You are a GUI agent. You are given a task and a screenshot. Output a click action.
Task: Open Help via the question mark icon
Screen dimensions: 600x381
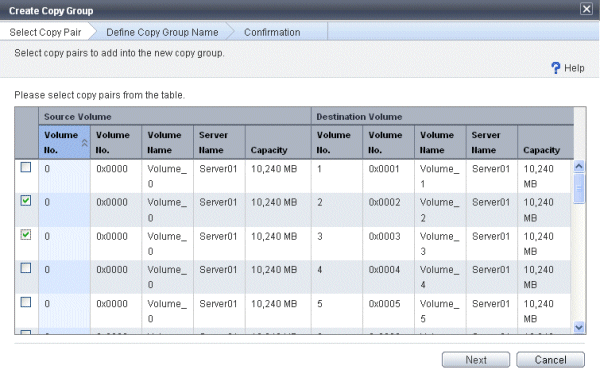pos(555,68)
